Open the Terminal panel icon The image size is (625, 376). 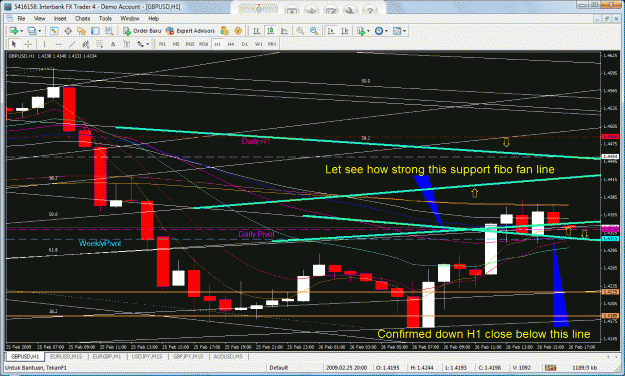point(95,31)
